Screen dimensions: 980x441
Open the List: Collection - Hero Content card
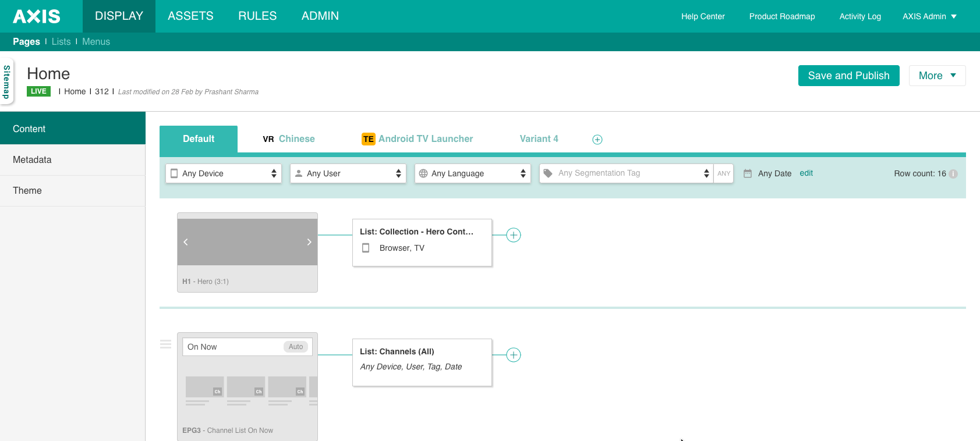(x=422, y=243)
